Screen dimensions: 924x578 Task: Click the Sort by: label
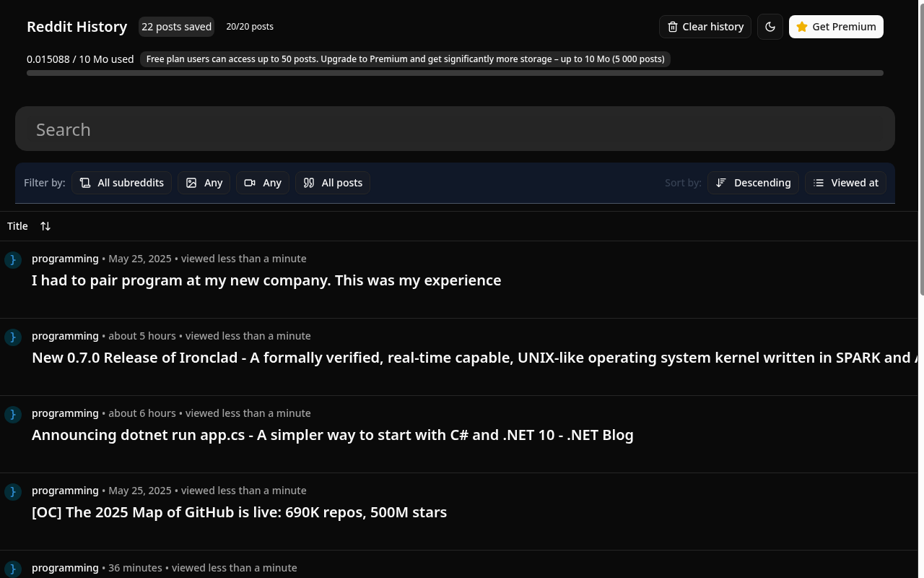pos(683,183)
